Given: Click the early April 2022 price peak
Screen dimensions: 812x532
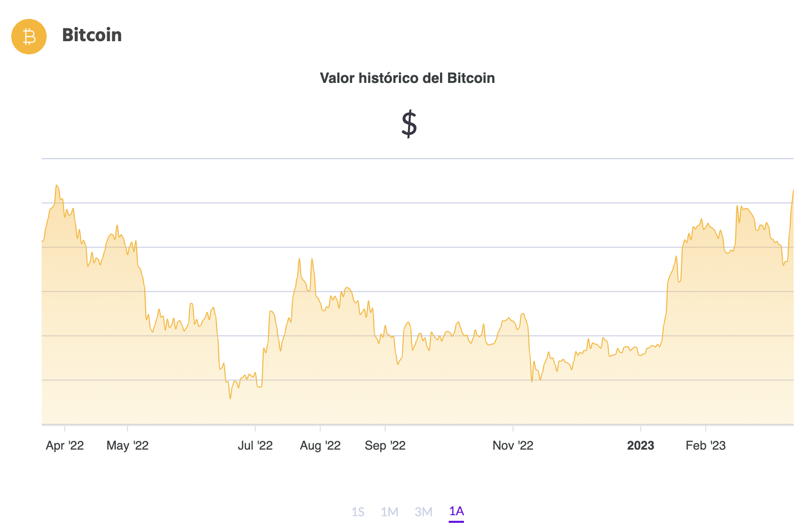Looking at the screenshot, I should [x=56, y=185].
